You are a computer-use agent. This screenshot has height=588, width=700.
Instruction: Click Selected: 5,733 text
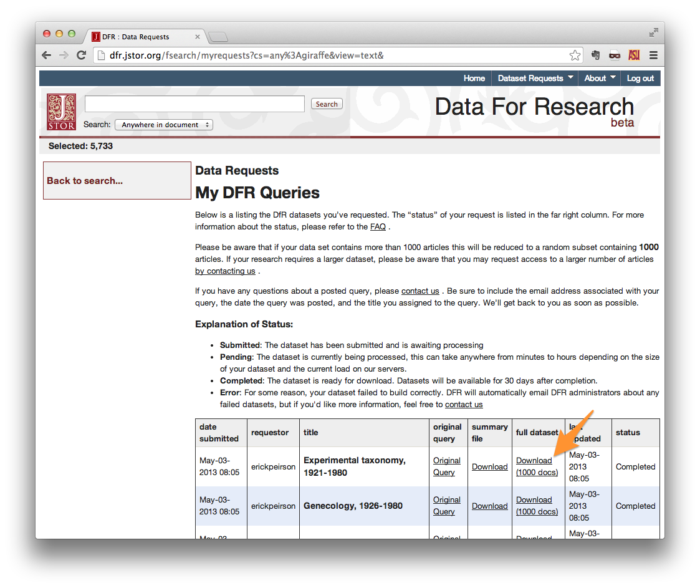[81, 146]
